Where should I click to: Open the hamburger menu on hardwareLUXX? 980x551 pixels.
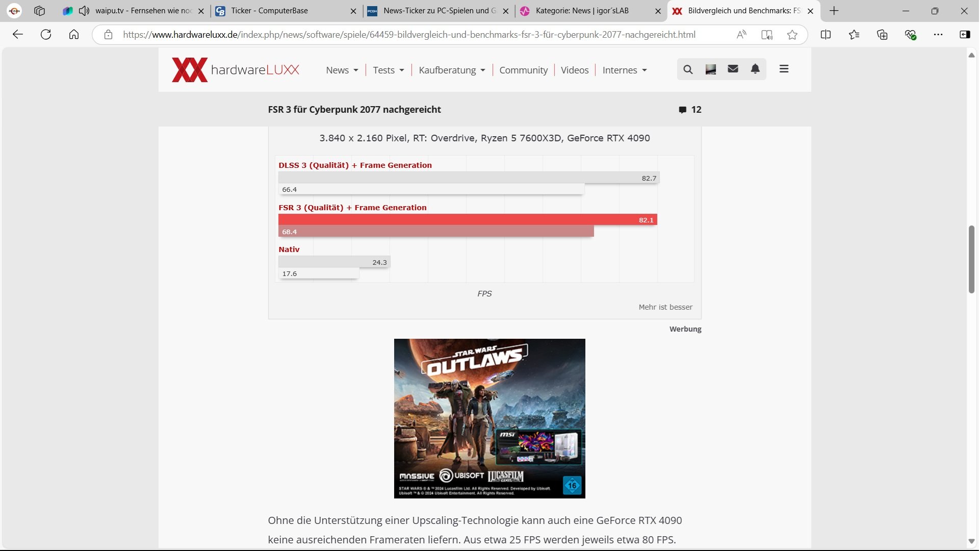(785, 69)
